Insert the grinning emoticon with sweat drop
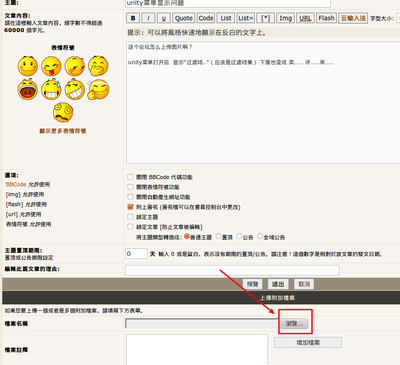Viewport: 400px width, 365px height. (x=51, y=89)
